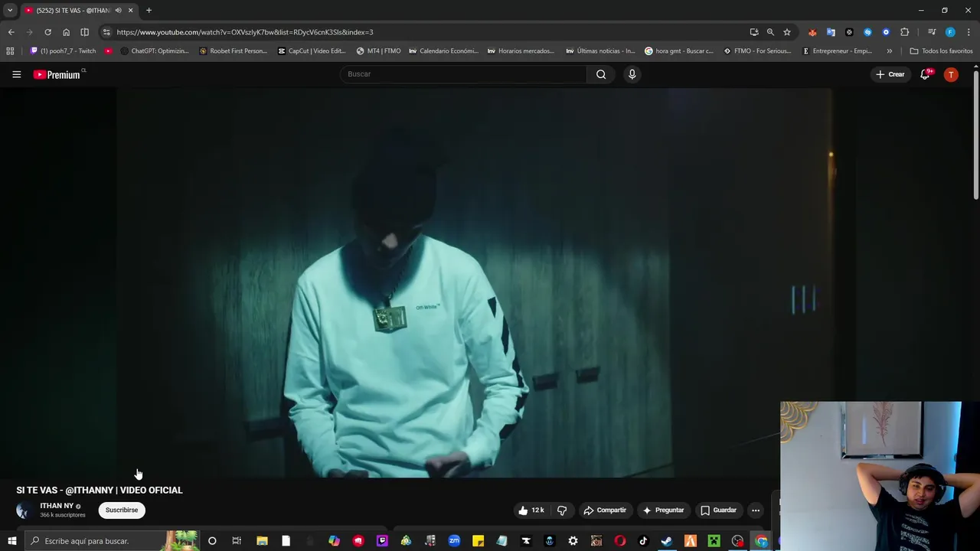Like the video with thumbs up
Viewport: 980px width, 551px height.
531,510
